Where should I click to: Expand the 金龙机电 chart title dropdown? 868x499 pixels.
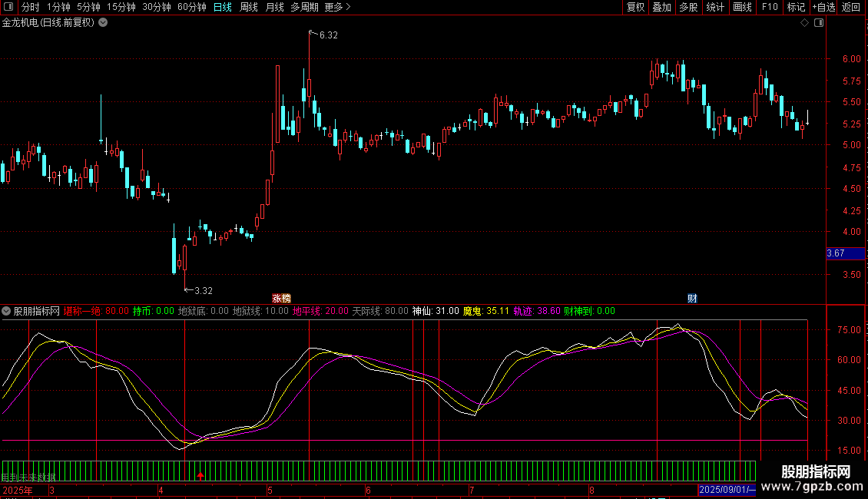tap(104, 23)
